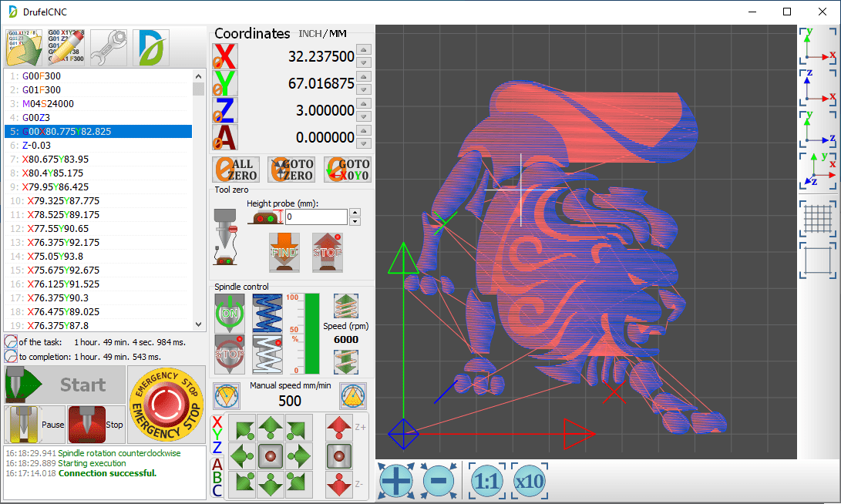Decrease the Z coordinate with its down arrow
841x504 pixels.
click(364, 116)
